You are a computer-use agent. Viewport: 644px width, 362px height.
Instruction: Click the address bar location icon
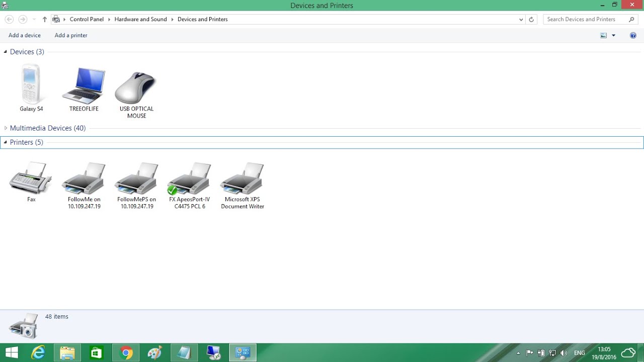point(56,19)
